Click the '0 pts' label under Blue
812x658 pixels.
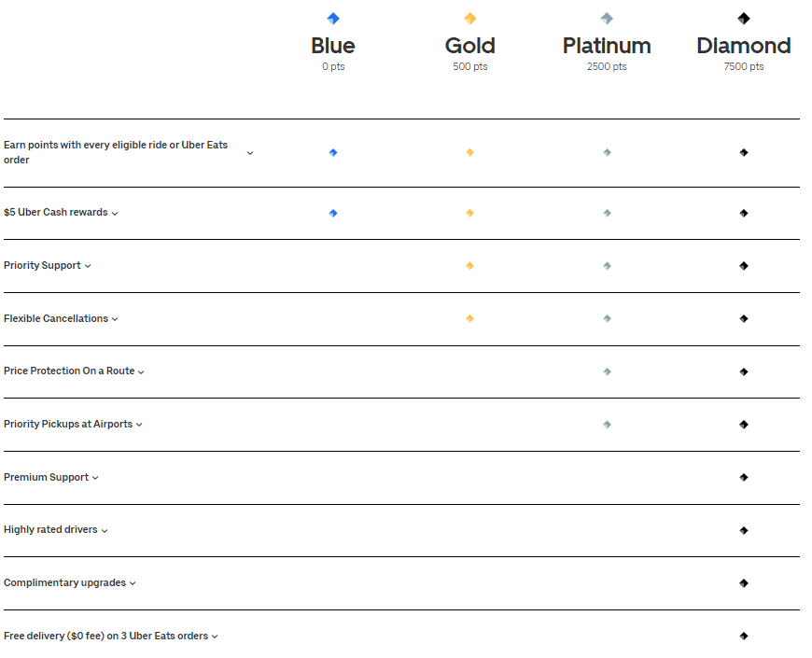point(333,67)
